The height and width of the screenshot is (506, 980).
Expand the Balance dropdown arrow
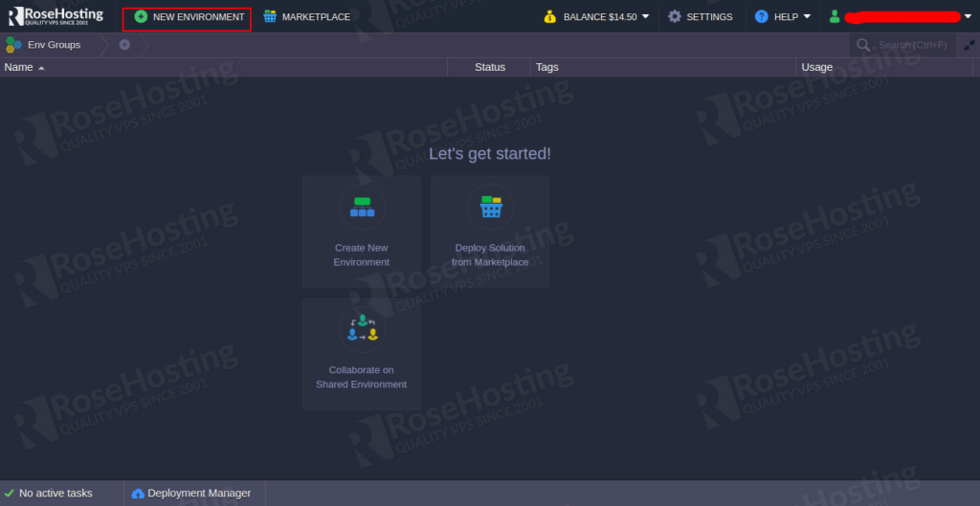[646, 16]
